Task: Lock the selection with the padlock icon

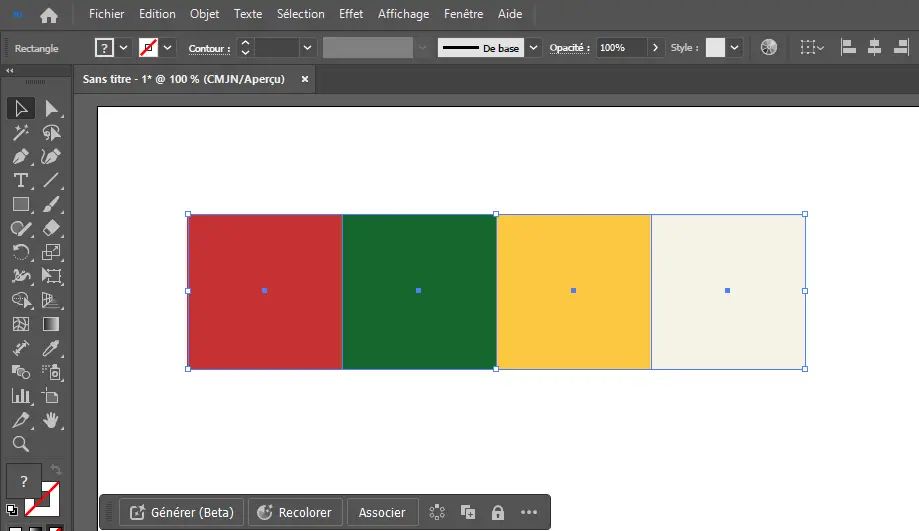Action: point(498,513)
